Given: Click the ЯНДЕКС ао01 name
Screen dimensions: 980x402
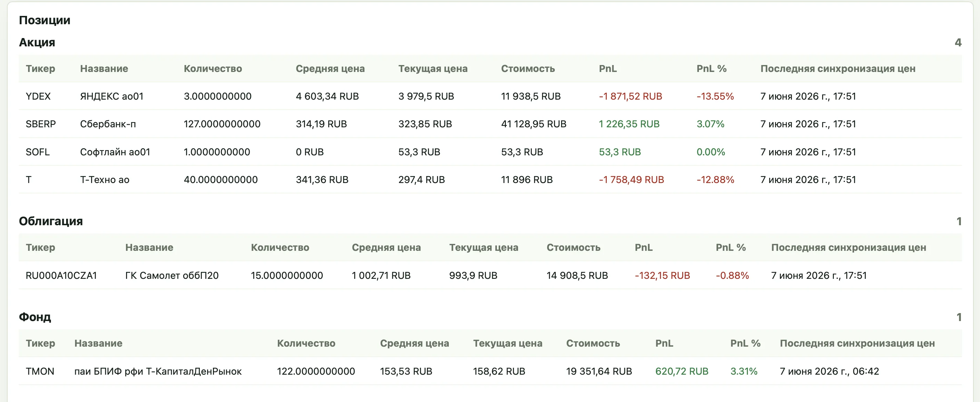Looking at the screenshot, I should point(112,96).
